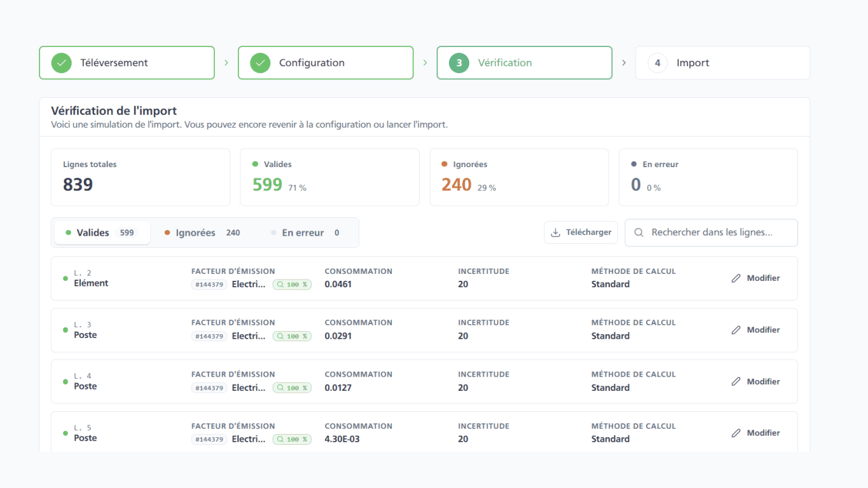Click Modifier on row L. 4
The height and width of the screenshot is (488, 868).
(x=755, y=382)
